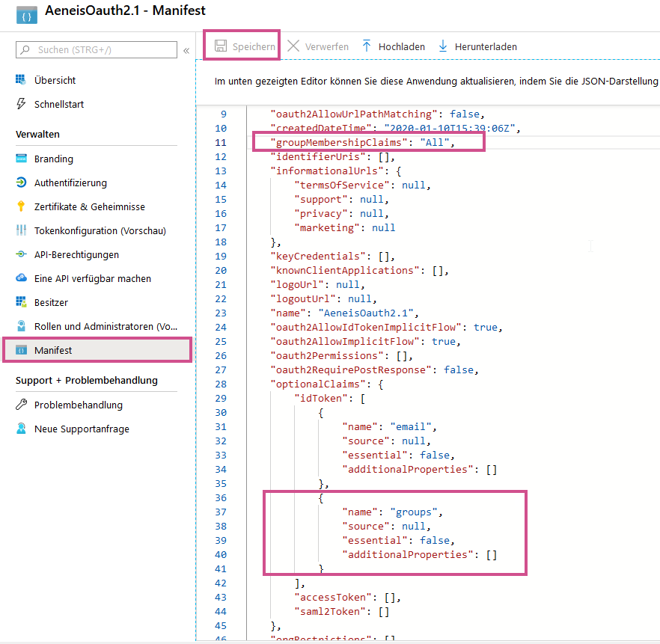Screen dimensions: 660x644
Task: Click the Authentifizierung icon
Action: coord(21,183)
